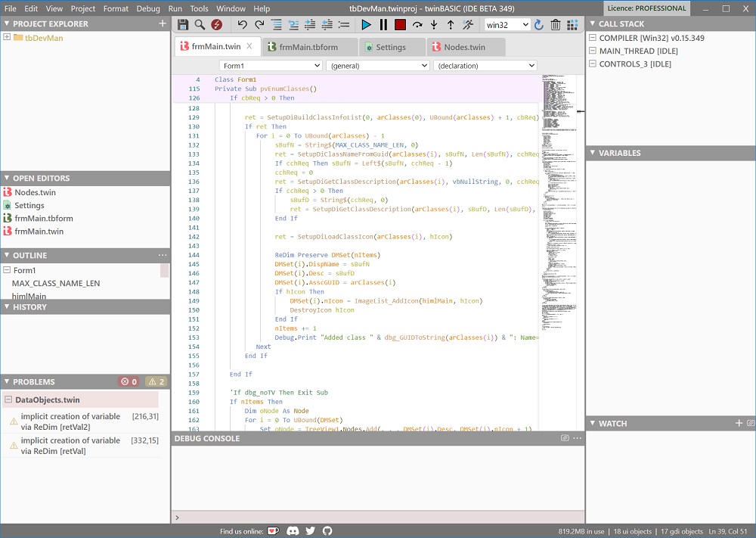Click the Pause execution icon
This screenshot has width=756, height=538.
tap(383, 25)
